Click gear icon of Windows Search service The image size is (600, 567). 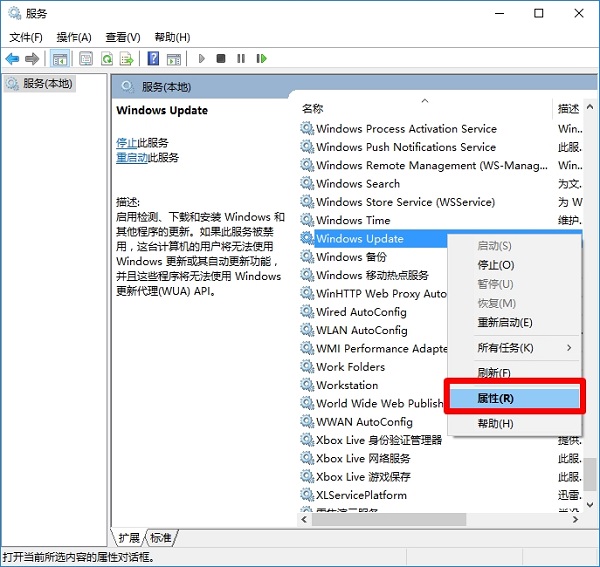point(307,183)
